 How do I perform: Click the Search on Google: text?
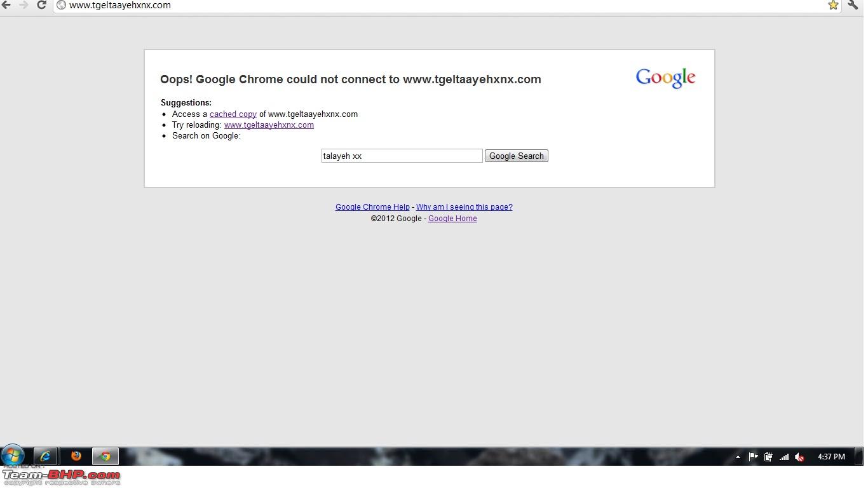(x=206, y=136)
